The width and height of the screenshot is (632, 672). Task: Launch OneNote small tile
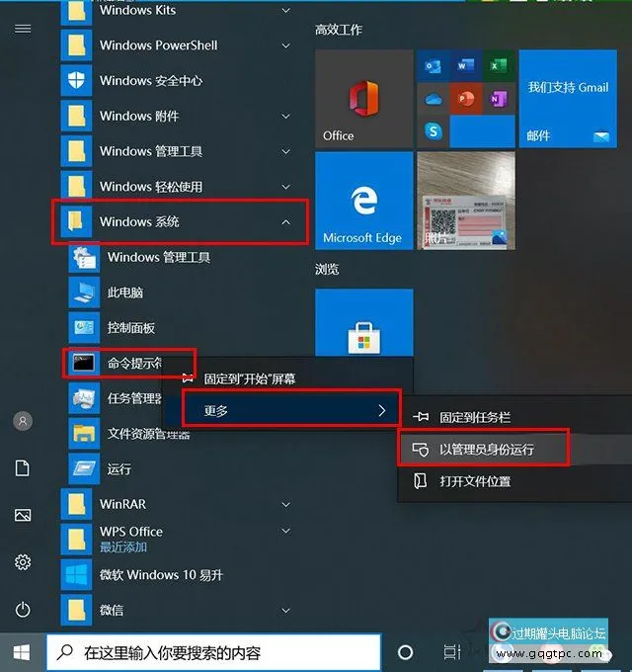[499, 99]
